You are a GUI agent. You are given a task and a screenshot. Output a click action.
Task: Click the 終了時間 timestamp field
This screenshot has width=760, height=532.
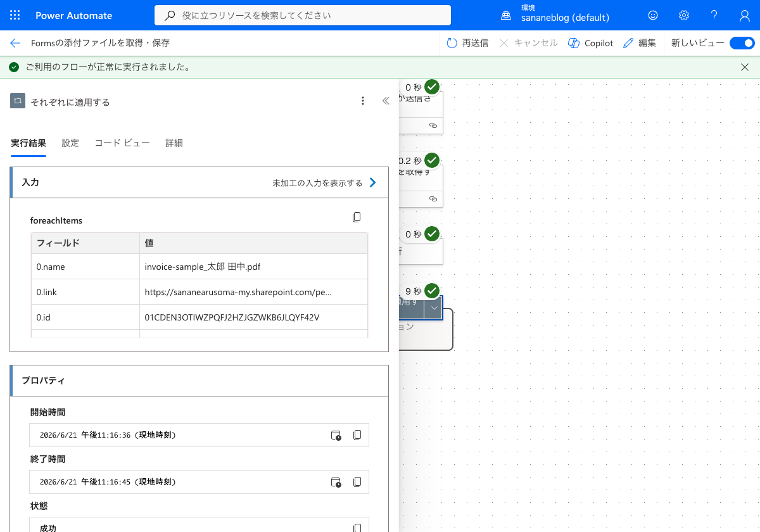click(199, 482)
